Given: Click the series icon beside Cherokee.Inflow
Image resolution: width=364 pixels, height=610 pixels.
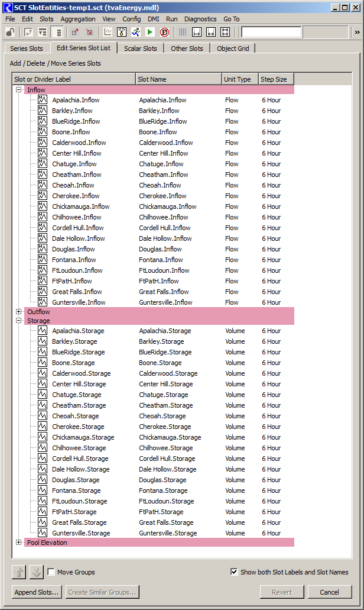Looking at the screenshot, I should tap(43, 196).
